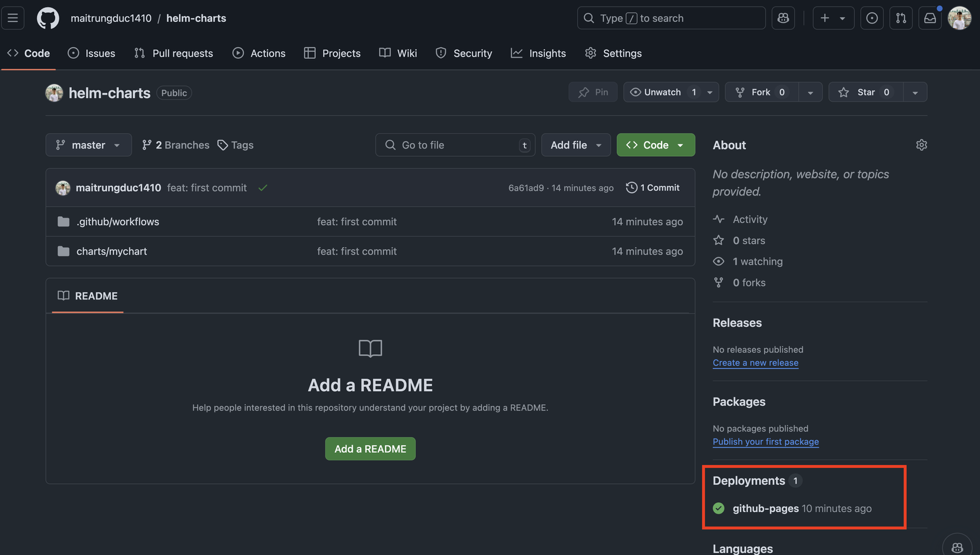Viewport: 980px width, 555px height.
Task: Open the 1 Commit history link
Action: [x=653, y=188]
